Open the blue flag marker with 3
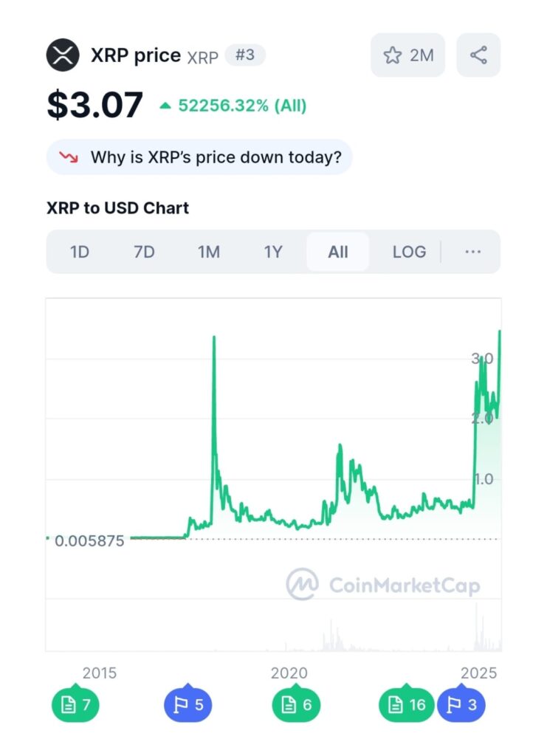547x756 pixels. (461, 705)
